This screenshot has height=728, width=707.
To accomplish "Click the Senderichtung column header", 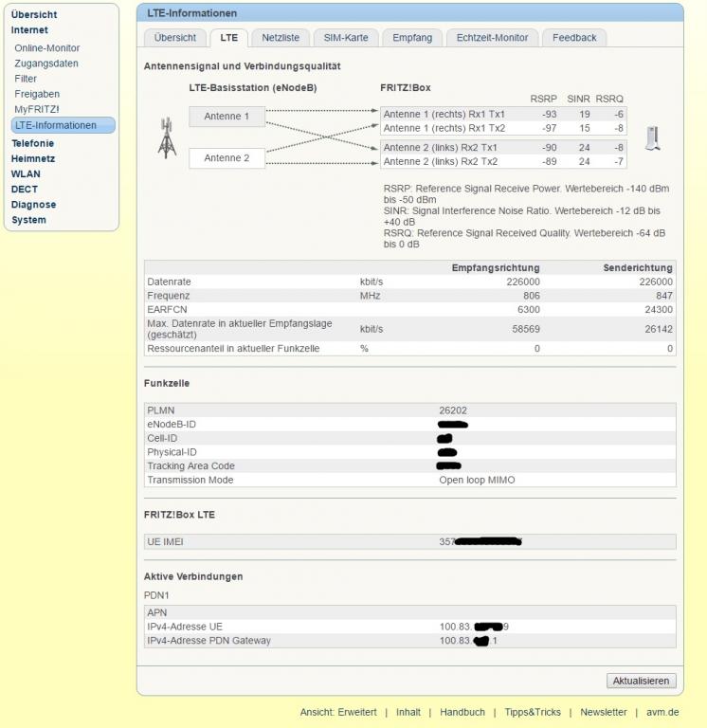I will point(638,268).
